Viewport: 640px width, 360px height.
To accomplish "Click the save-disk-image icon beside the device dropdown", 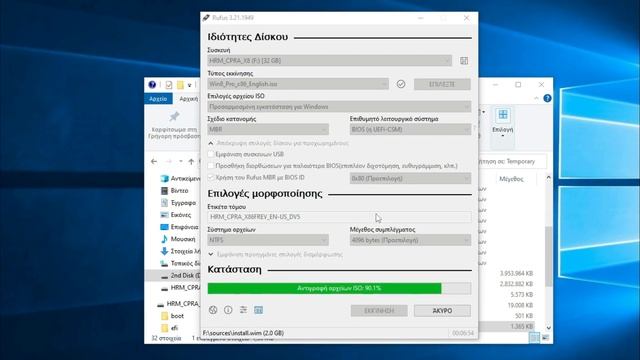I will [464, 61].
